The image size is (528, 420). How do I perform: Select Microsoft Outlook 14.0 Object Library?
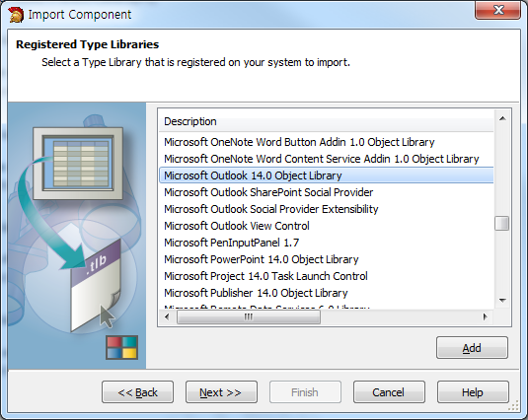(326, 175)
